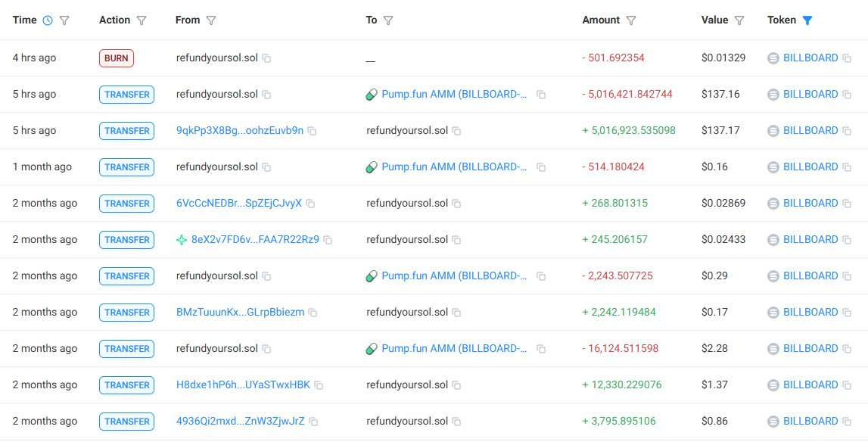Open the Action column filter
Viewport: 868px width, 442px height.
pyautogui.click(x=142, y=20)
